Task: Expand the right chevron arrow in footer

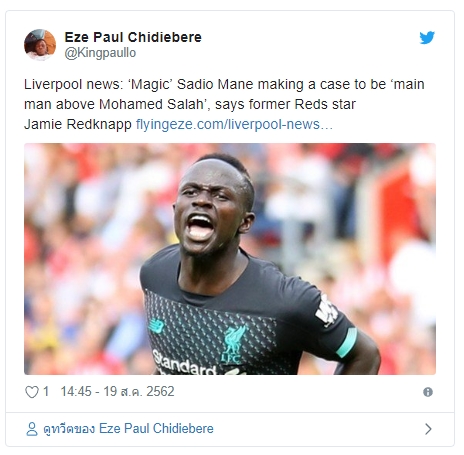Action: click(428, 429)
